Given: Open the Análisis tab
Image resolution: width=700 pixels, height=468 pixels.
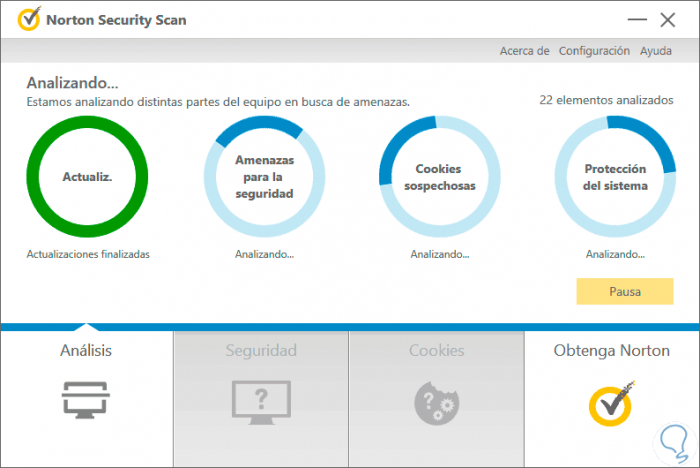Looking at the screenshot, I should pos(87,399).
